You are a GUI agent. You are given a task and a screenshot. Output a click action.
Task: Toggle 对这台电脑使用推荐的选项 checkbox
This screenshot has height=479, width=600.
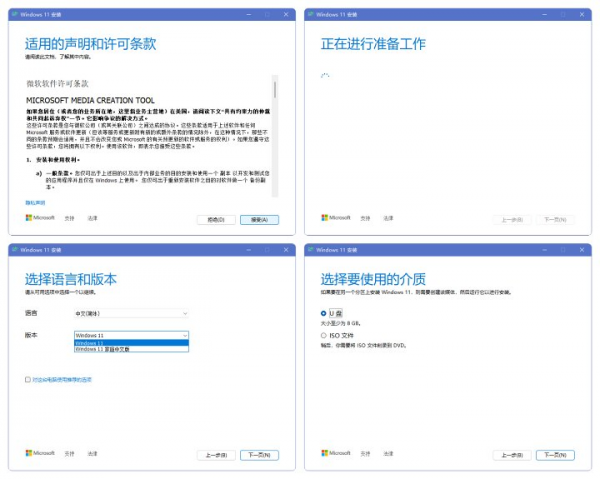(x=28, y=380)
